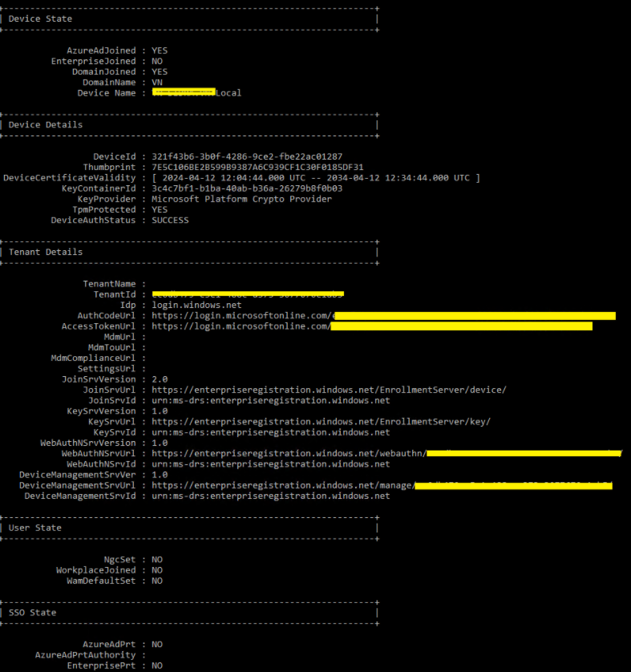Select the DeviceId value text
Screen dimensions: 631x672
pos(247,157)
